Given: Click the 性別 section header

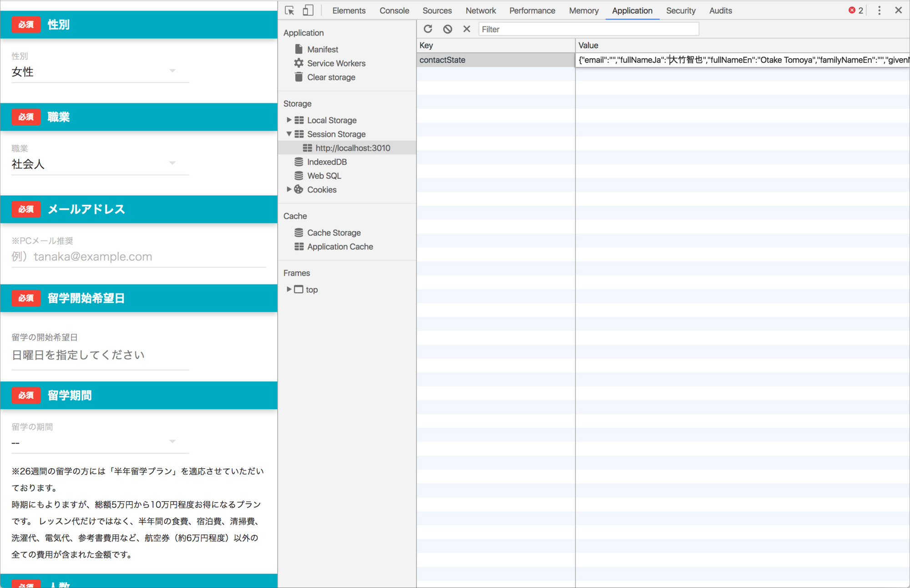Looking at the screenshot, I should pos(139,25).
